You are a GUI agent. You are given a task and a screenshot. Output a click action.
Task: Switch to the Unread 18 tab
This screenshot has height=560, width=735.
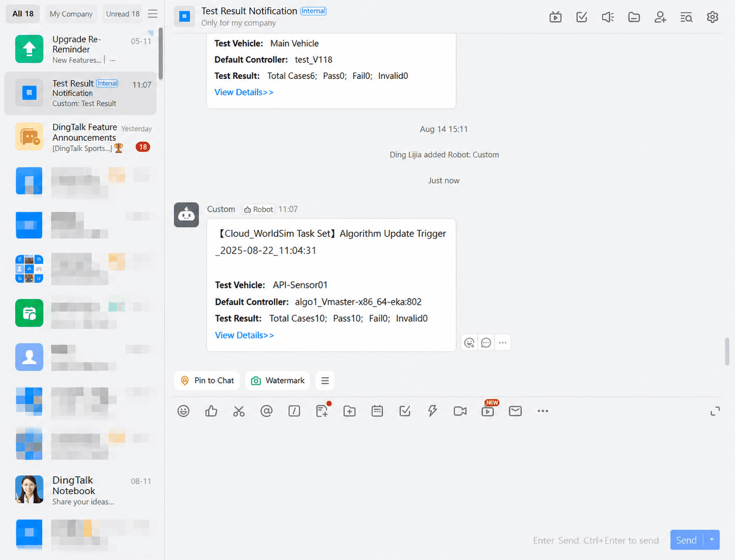pos(122,14)
